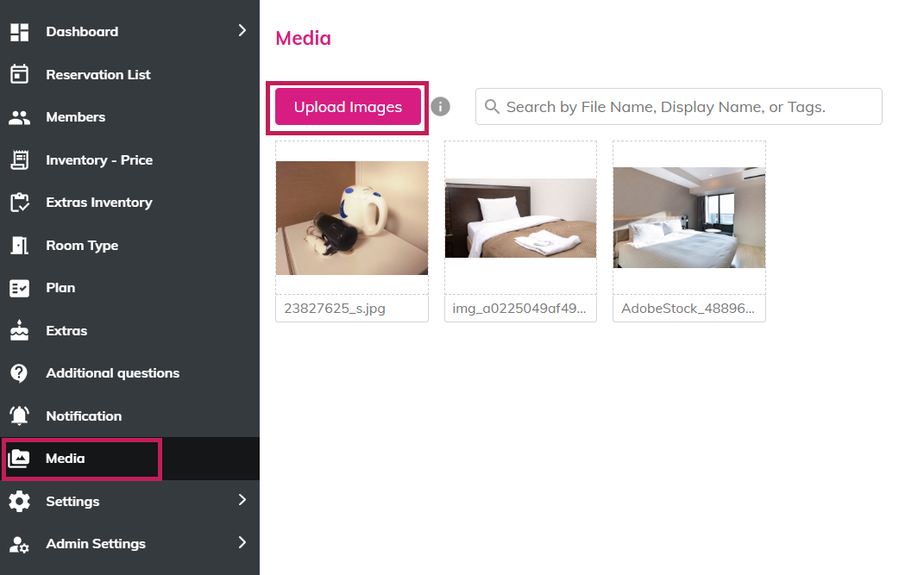Click the info icon beside Upload Images
The image size is (924, 575).
(x=441, y=107)
